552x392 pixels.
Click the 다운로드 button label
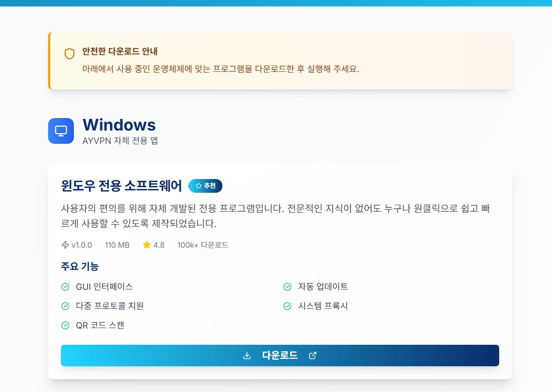[280, 356]
